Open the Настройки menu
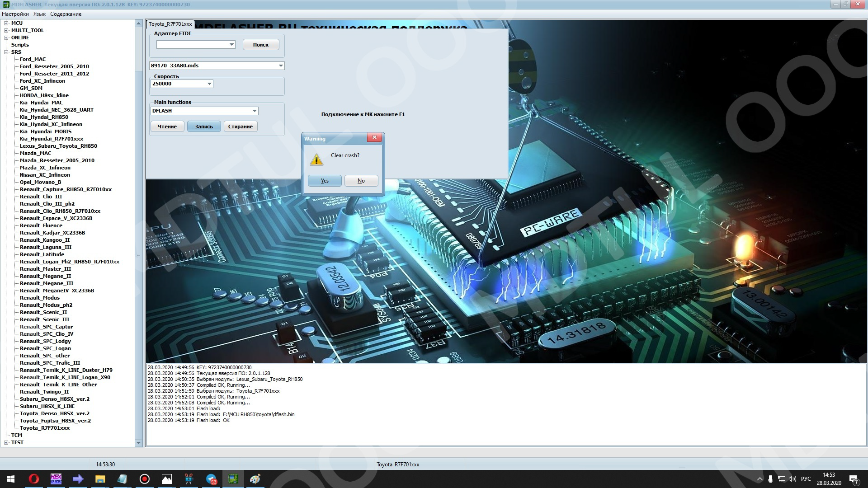 pos(15,14)
